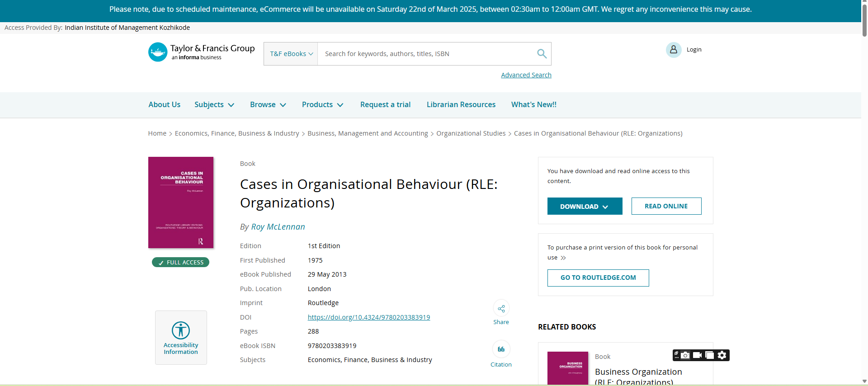Open the DOI link for the book
This screenshot has height=386, width=868.
pyautogui.click(x=368, y=317)
